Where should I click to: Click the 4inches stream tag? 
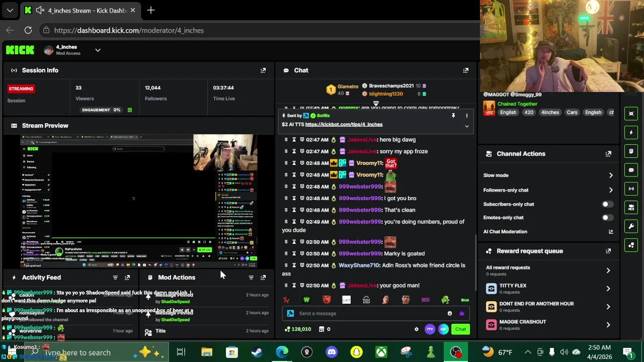tap(550, 113)
